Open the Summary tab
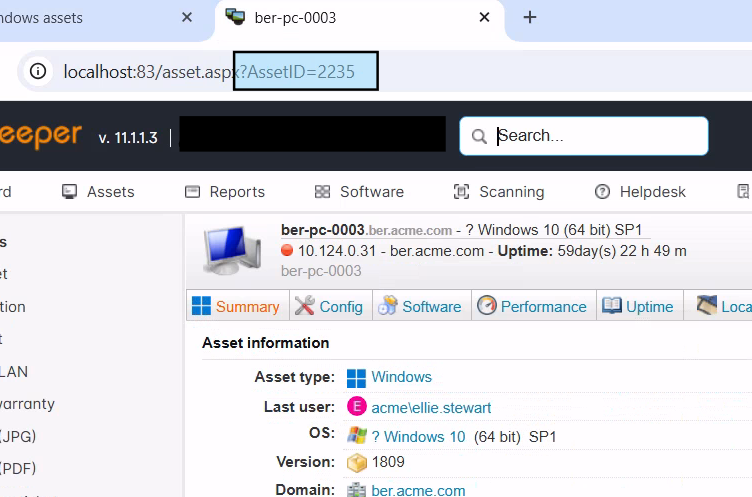 click(237, 306)
